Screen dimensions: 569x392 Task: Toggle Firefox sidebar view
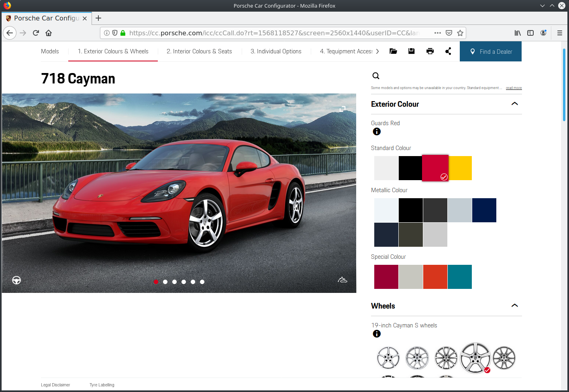point(530,33)
